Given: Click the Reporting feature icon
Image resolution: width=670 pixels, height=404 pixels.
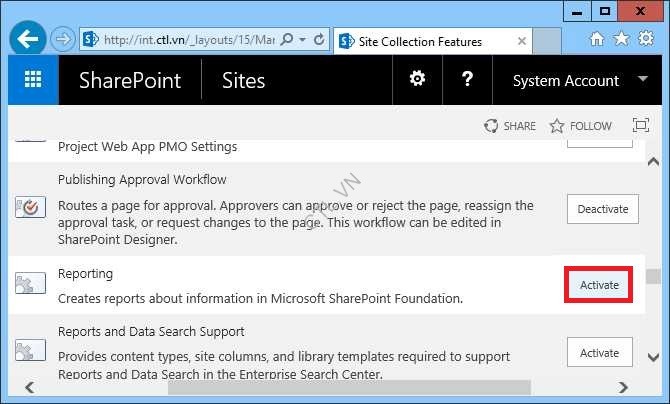Looking at the screenshot, I should (30, 283).
